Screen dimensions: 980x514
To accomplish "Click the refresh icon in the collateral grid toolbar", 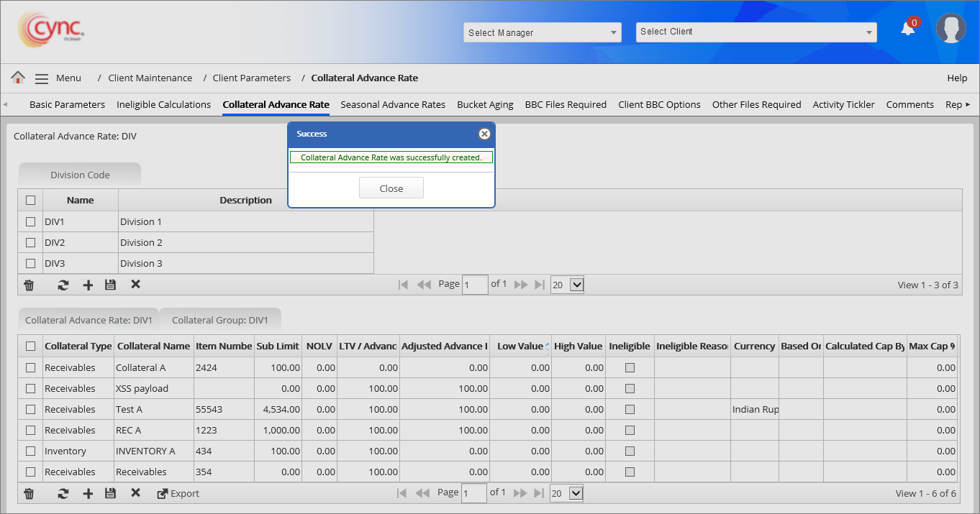I will 63,494.
